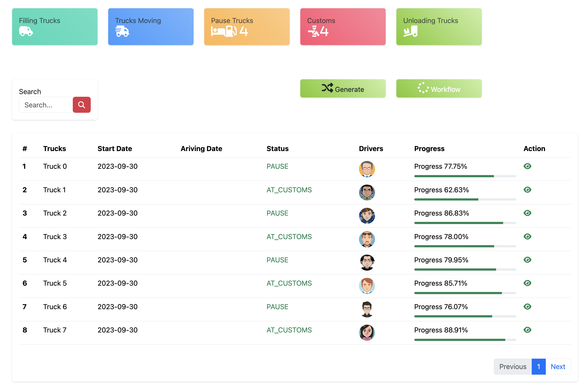Image resolution: width=588 pixels, height=387 pixels.
Task: Click the spinner icon on Workflow
Action: [x=423, y=88]
